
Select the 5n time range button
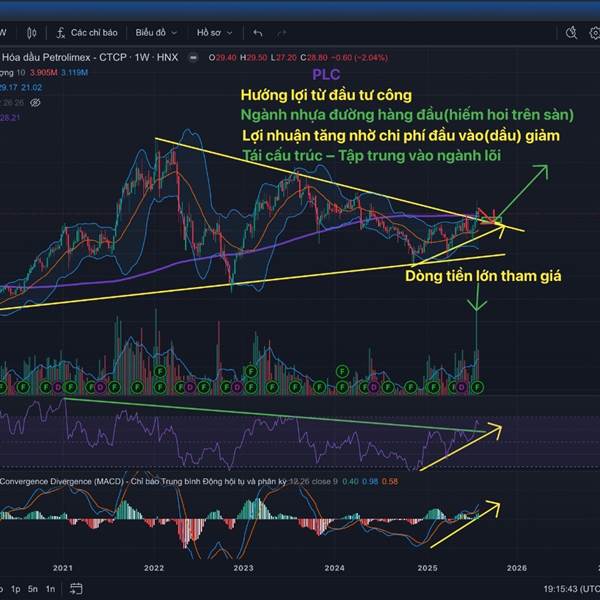coord(33,589)
